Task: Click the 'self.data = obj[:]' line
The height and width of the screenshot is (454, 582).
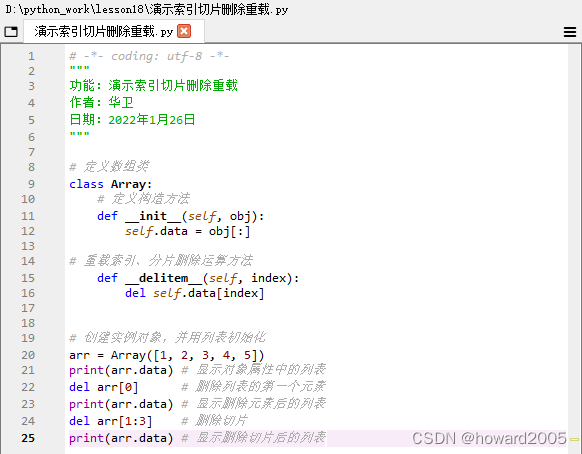Action: tap(187, 231)
